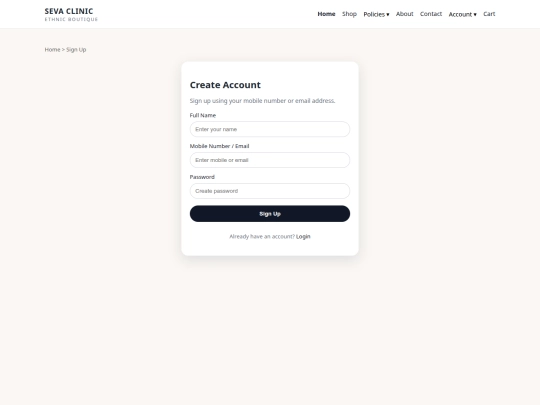
Task: Click the SEVA CLINIC logo
Action: [x=71, y=14]
